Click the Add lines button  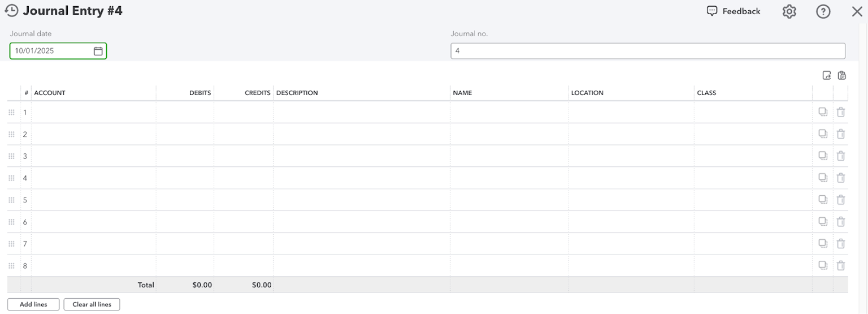click(x=33, y=304)
